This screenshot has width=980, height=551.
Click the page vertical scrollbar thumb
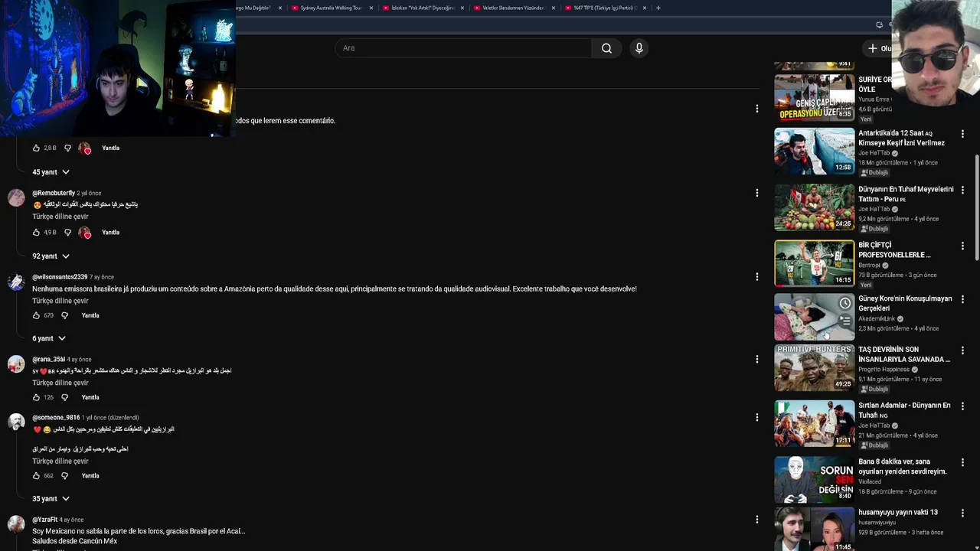pyautogui.click(x=977, y=209)
